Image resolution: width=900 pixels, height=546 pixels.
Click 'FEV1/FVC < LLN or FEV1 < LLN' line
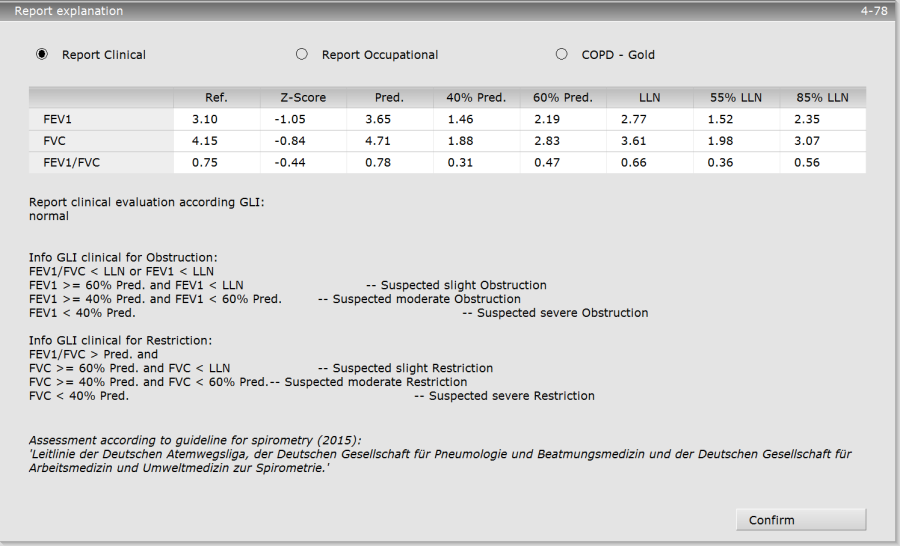coord(122,271)
